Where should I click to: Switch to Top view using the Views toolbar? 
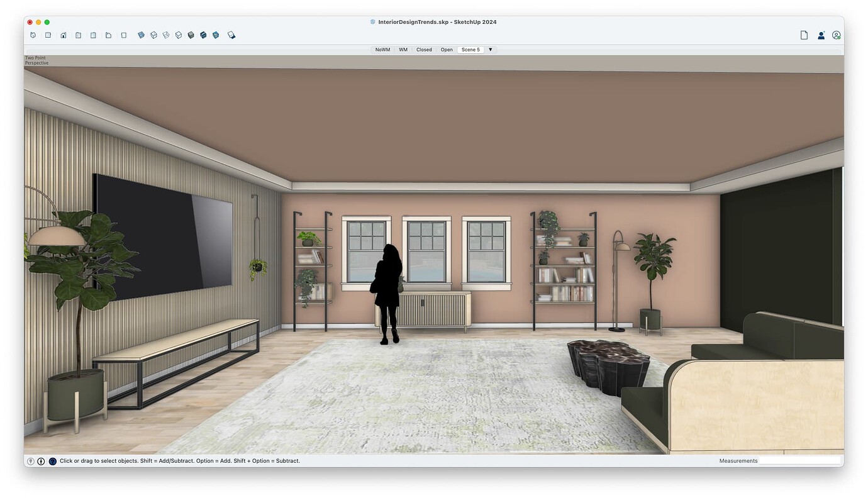pos(48,35)
